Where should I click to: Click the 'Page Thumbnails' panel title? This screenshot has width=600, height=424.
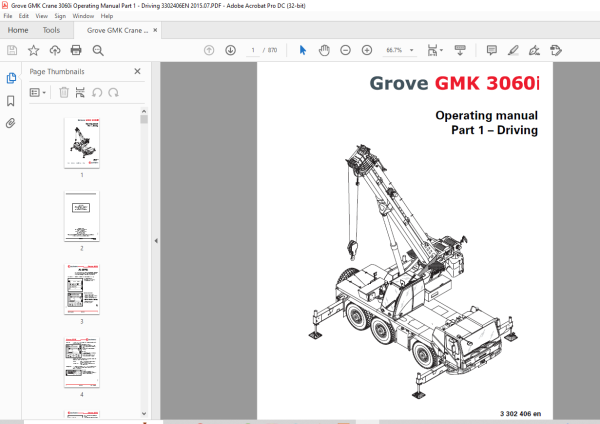57,72
